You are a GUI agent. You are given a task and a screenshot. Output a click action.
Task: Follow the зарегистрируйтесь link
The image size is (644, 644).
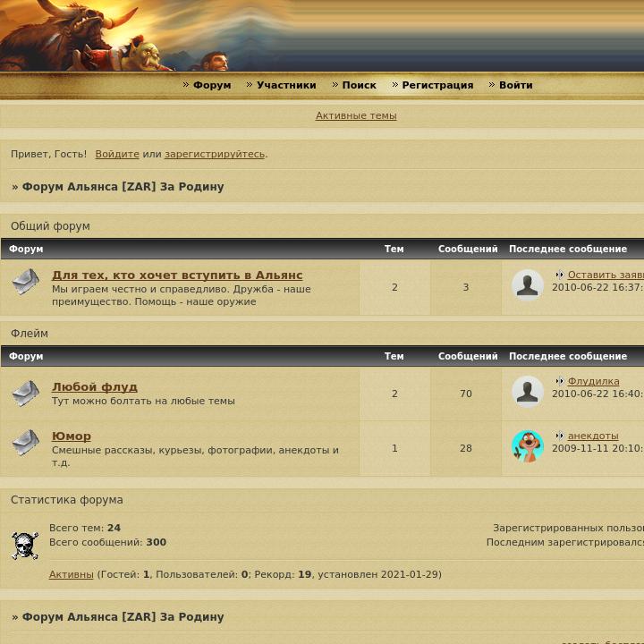(x=215, y=154)
